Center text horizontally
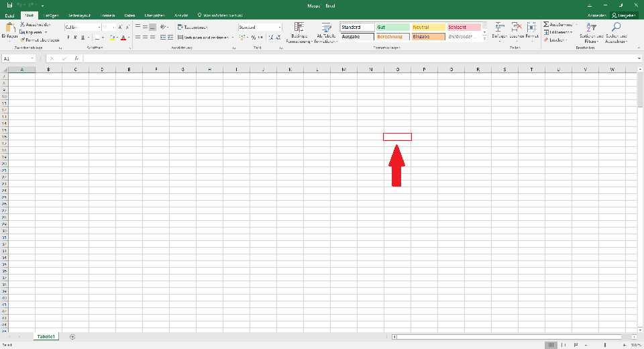This screenshot has height=349, width=644. coord(145,38)
